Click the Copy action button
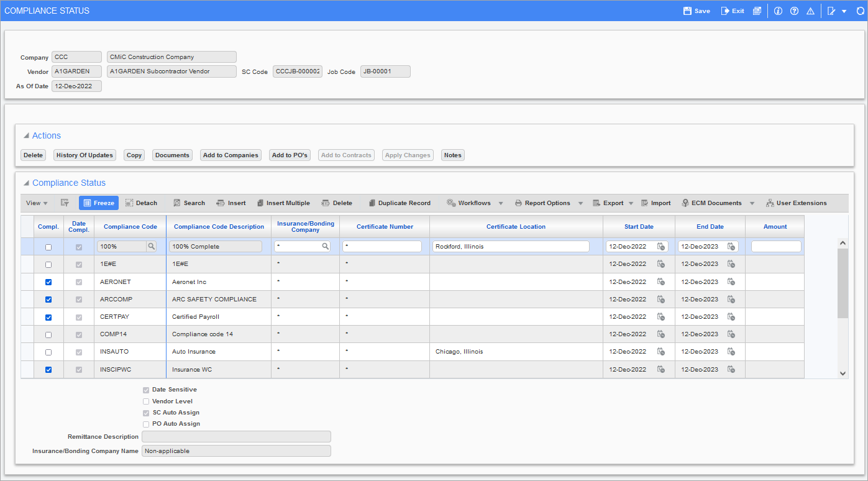The height and width of the screenshot is (481, 868). click(x=134, y=155)
